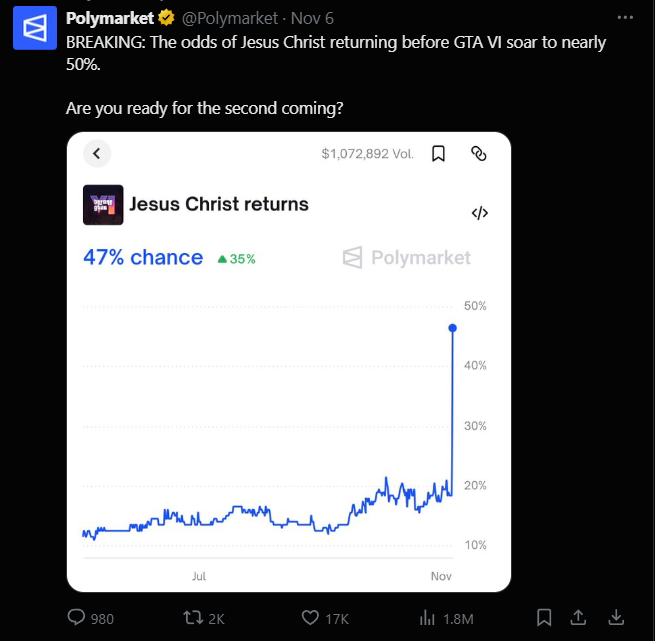Like the tweet with 17K likes
Screen dimensions: 655x641
(x=311, y=617)
